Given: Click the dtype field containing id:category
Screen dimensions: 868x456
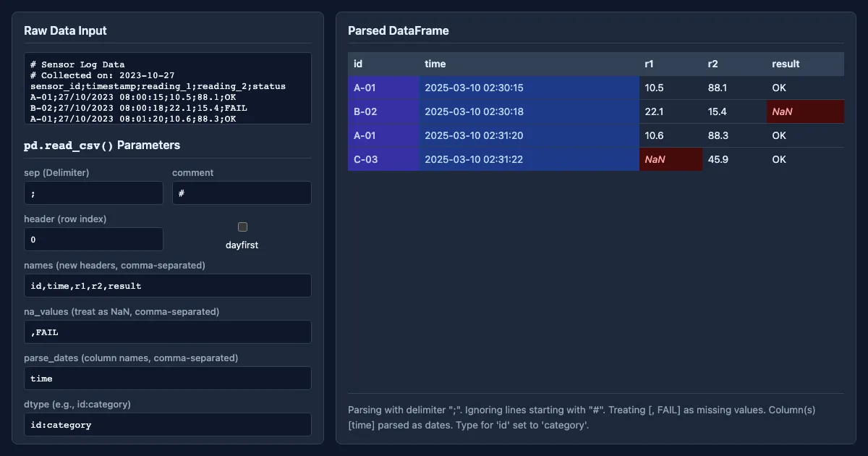Looking at the screenshot, I should coord(168,425).
